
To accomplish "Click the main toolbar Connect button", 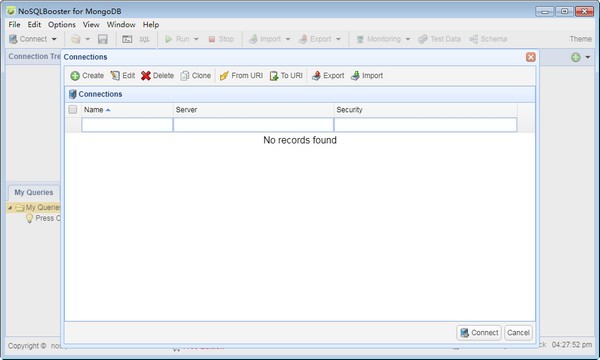I will 28,39.
